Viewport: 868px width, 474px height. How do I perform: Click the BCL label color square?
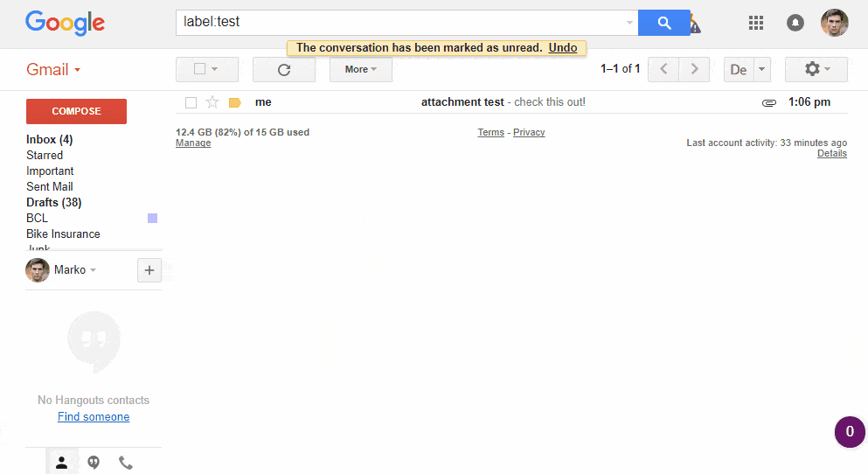click(x=152, y=218)
